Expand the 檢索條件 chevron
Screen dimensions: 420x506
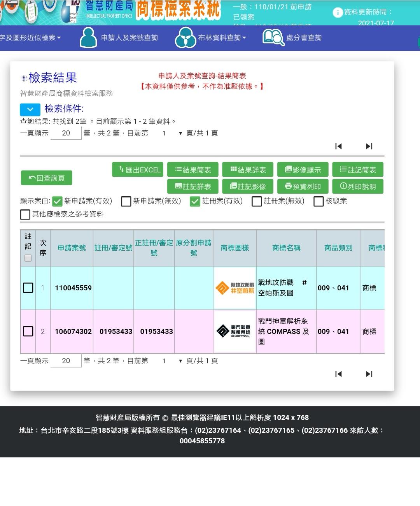coord(30,109)
